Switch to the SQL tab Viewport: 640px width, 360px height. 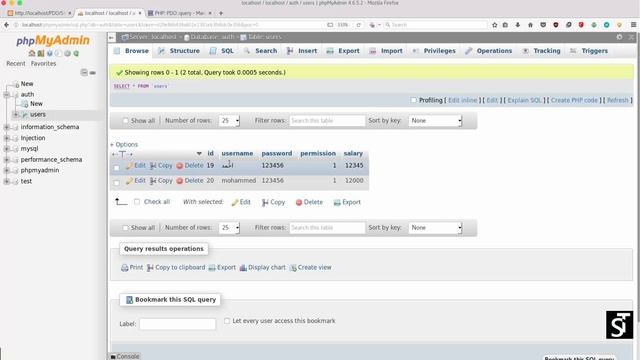point(222,51)
